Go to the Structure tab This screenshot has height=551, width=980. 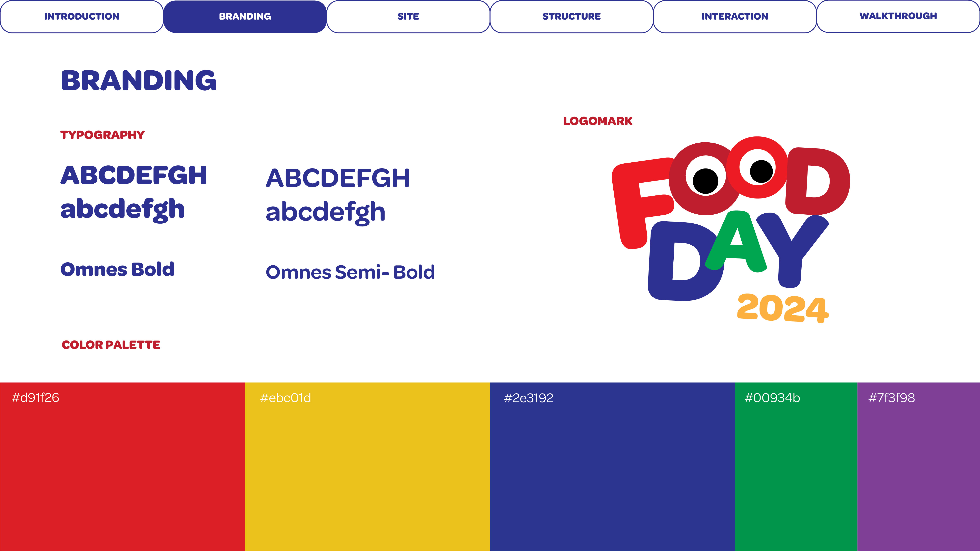tap(571, 16)
